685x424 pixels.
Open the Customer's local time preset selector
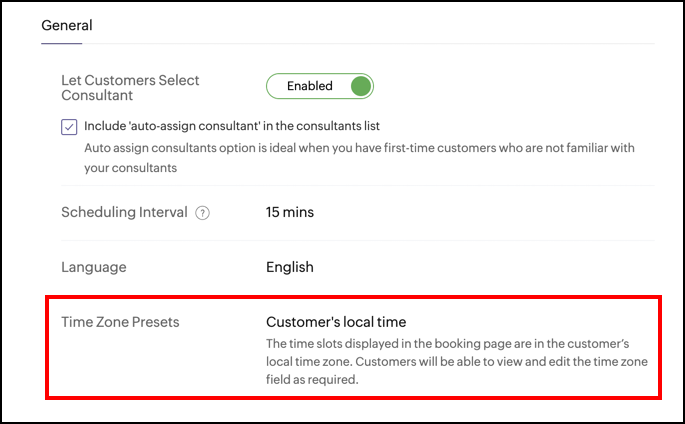click(x=336, y=322)
